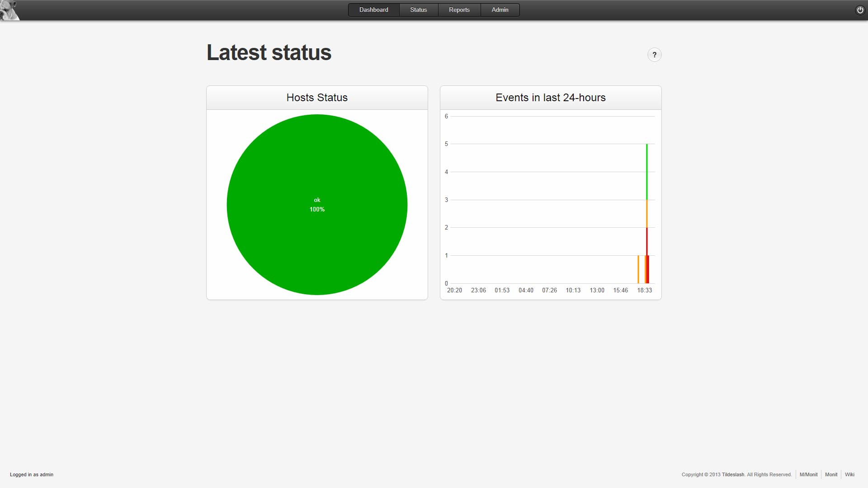Click the tall green event bar segment
868x488 pixels.
(647, 172)
